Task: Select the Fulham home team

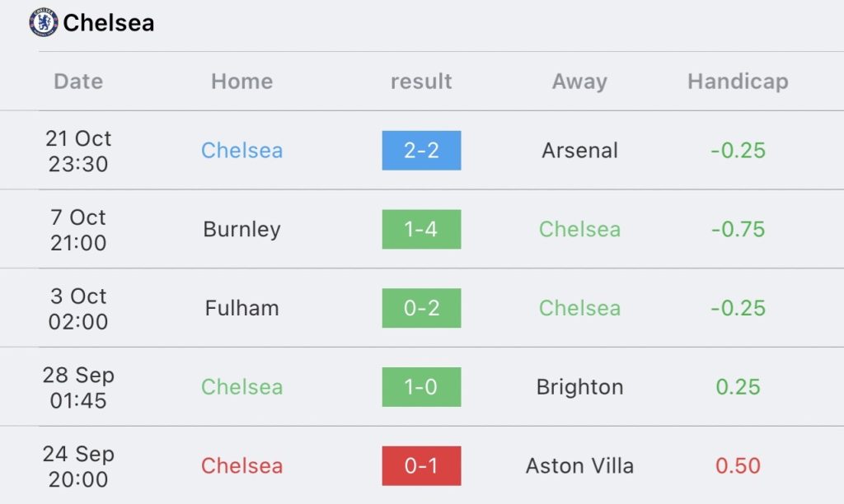Action: click(x=242, y=308)
